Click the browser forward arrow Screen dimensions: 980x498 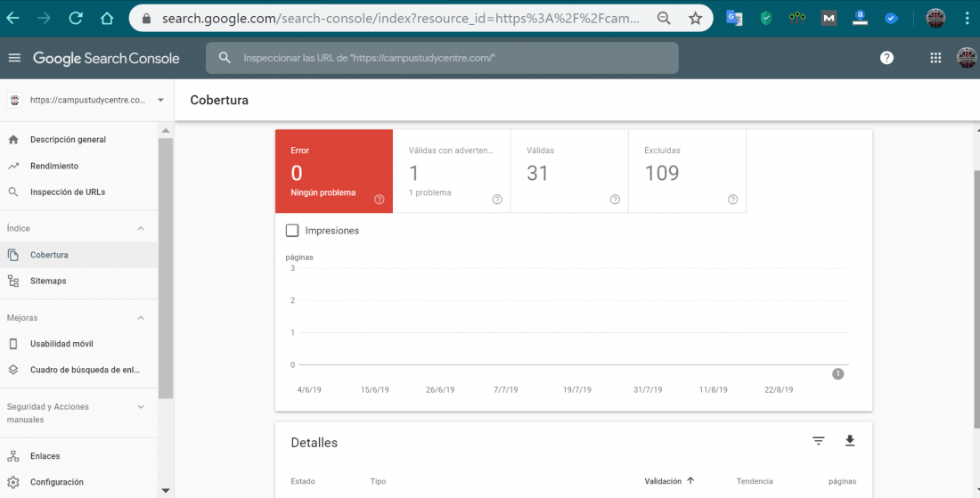point(44,19)
